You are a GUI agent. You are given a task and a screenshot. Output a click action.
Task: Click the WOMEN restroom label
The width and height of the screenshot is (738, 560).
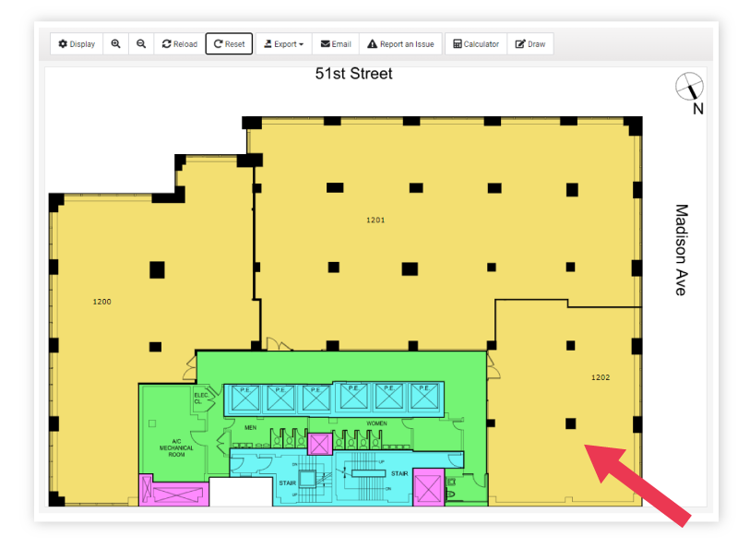pos(376,423)
